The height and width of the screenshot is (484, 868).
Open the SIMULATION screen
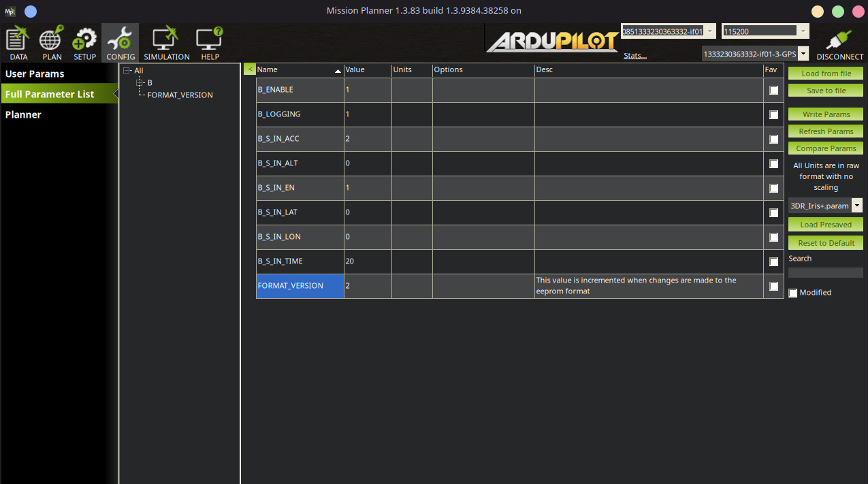tap(166, 44)
